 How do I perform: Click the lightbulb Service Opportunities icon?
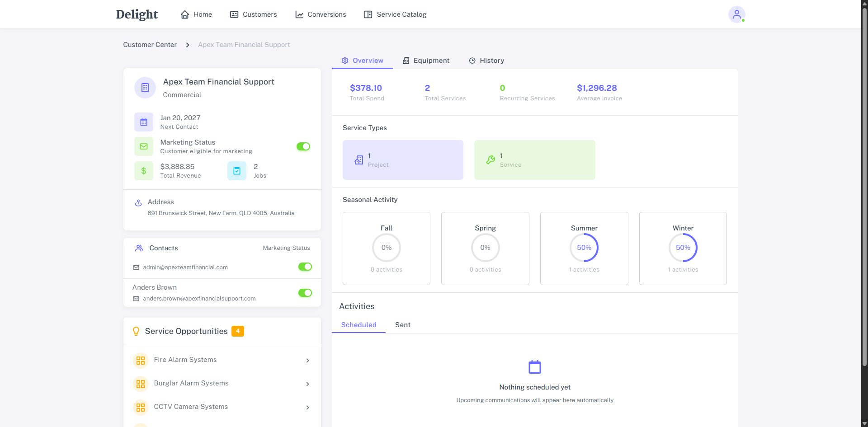pyautogui.click(x=136, y=331)
